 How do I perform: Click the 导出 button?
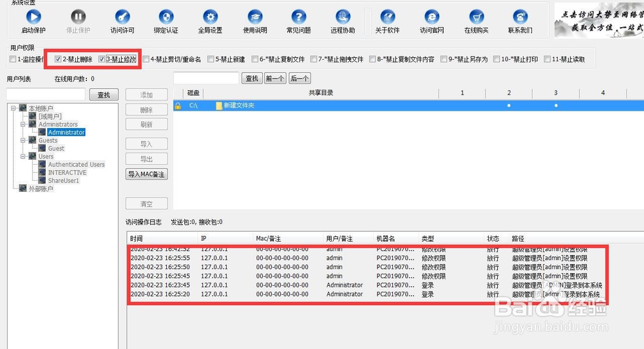click(x=147, y=159)
